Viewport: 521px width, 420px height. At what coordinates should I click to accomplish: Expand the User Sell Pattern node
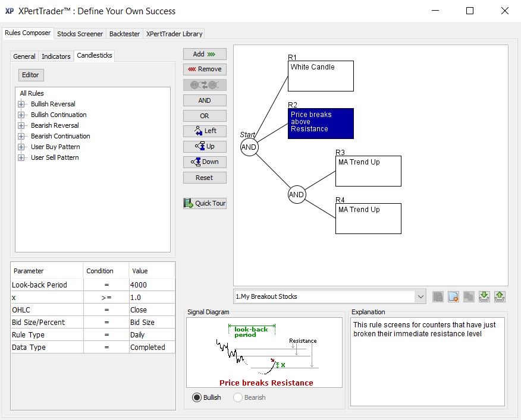21,157
